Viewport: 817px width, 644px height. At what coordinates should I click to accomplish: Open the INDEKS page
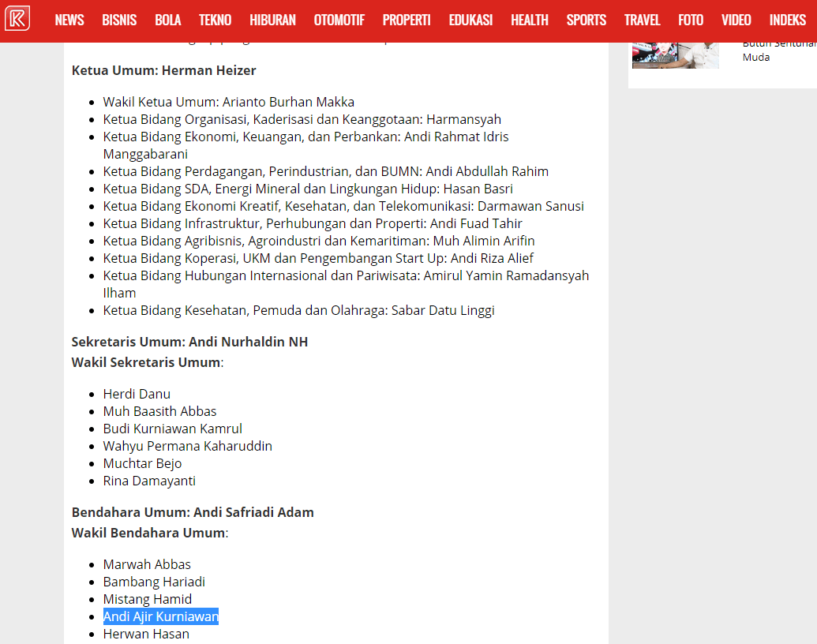pos(787,20)
